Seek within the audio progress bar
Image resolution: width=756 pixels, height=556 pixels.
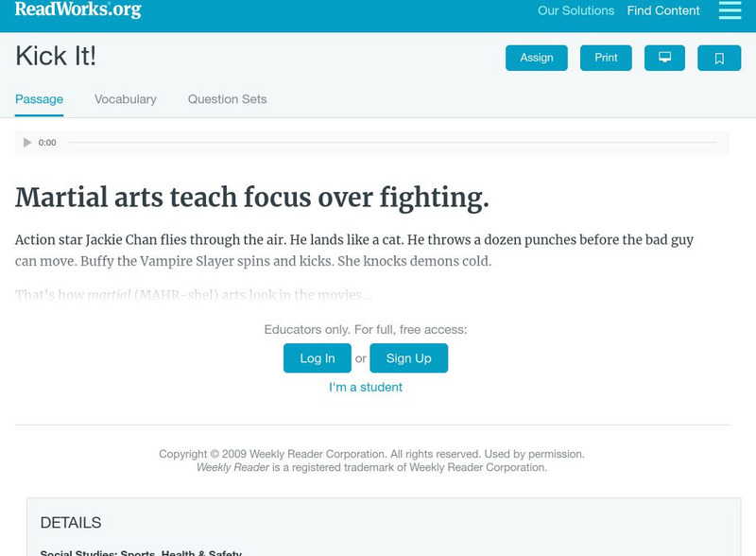coord(391,143)
